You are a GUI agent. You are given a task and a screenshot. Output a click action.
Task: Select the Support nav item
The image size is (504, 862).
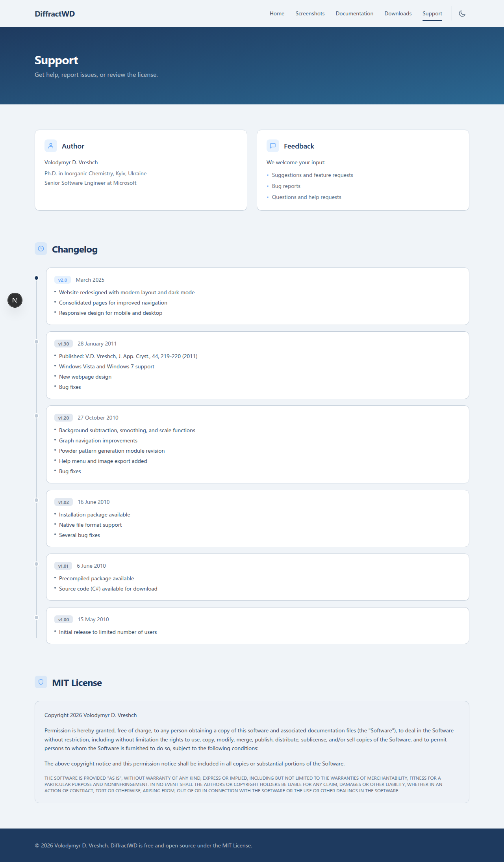(x=432, y=13)
